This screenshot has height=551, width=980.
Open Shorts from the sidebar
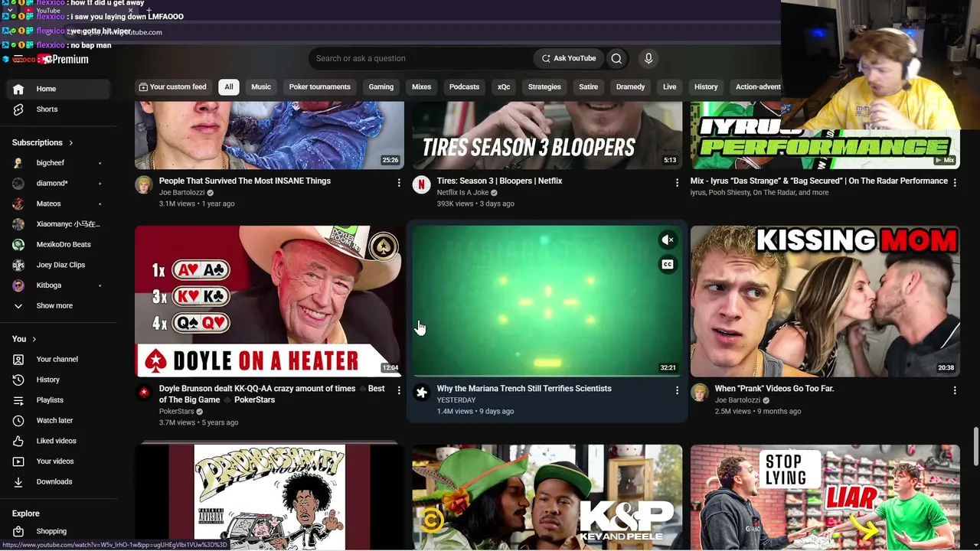59,109
